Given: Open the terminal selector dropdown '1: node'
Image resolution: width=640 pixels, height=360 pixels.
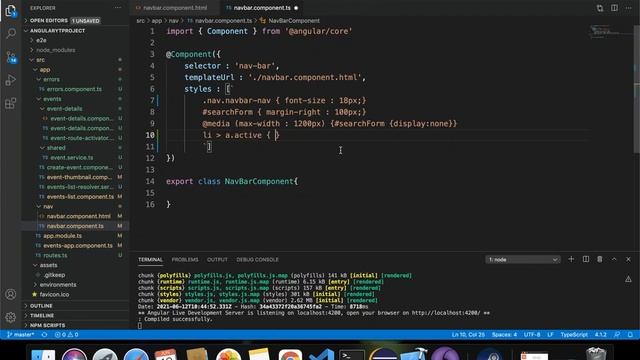Looking at the screenshot, I should coord(523,260).
